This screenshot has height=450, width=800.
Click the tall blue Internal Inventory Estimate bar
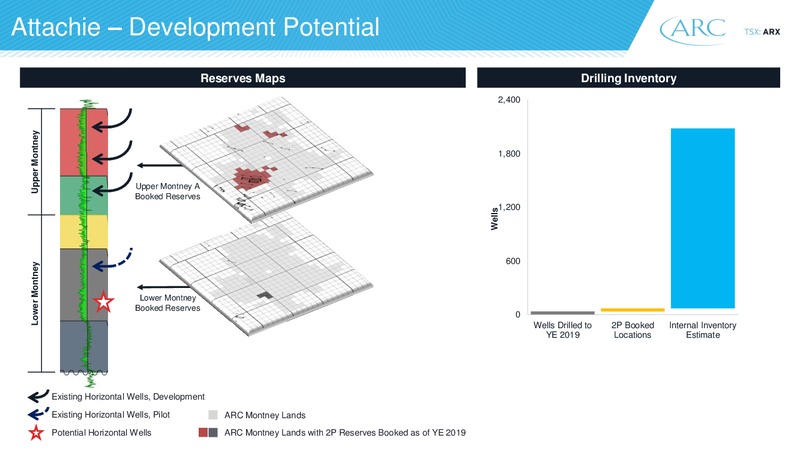pyautogui.click(x=703, y=218)
